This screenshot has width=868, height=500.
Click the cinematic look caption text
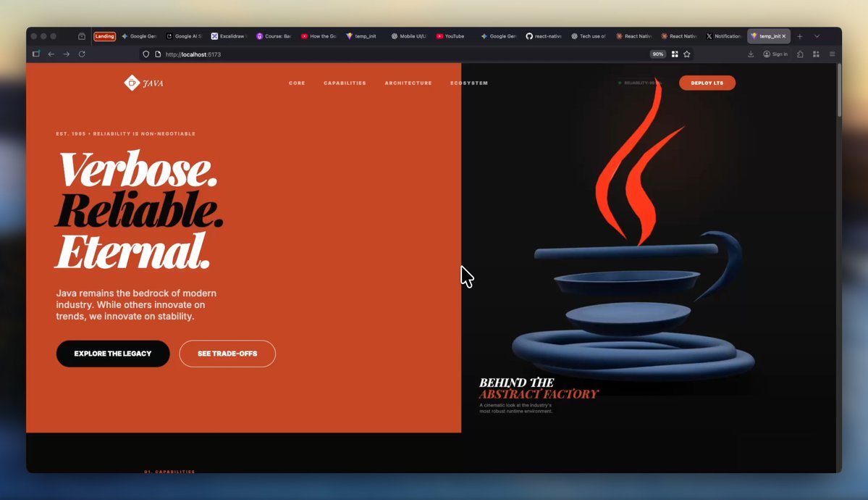pyautogui.click(x=516, y=408)
